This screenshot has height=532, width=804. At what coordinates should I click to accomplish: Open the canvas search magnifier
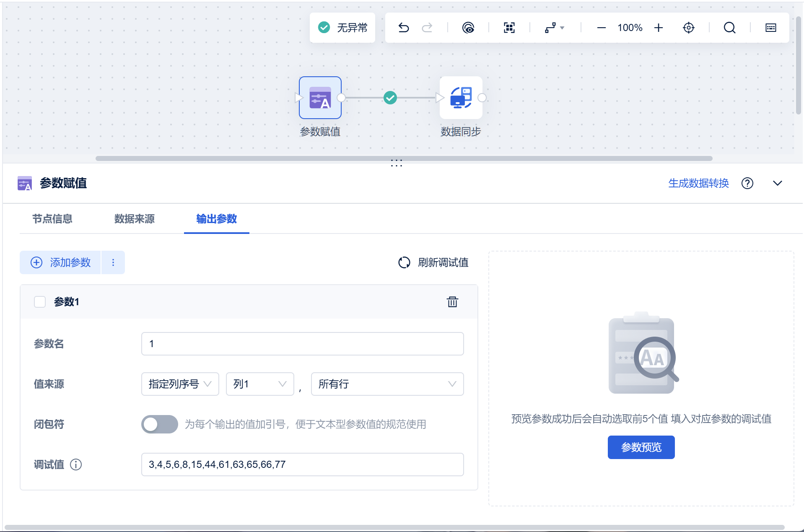730,28
